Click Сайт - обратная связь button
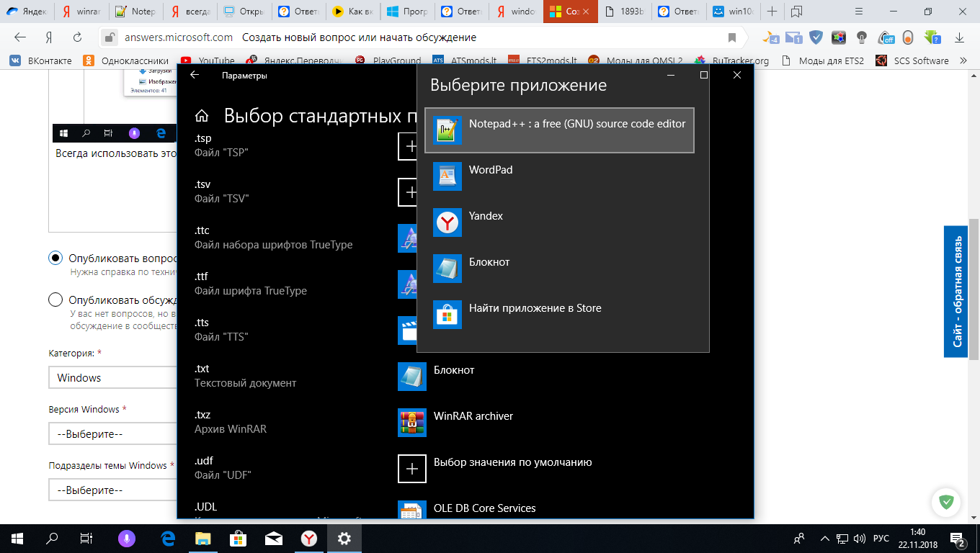The height and width of the screenshot is (553, 980). pyautogui.click(x=955, y=292)
